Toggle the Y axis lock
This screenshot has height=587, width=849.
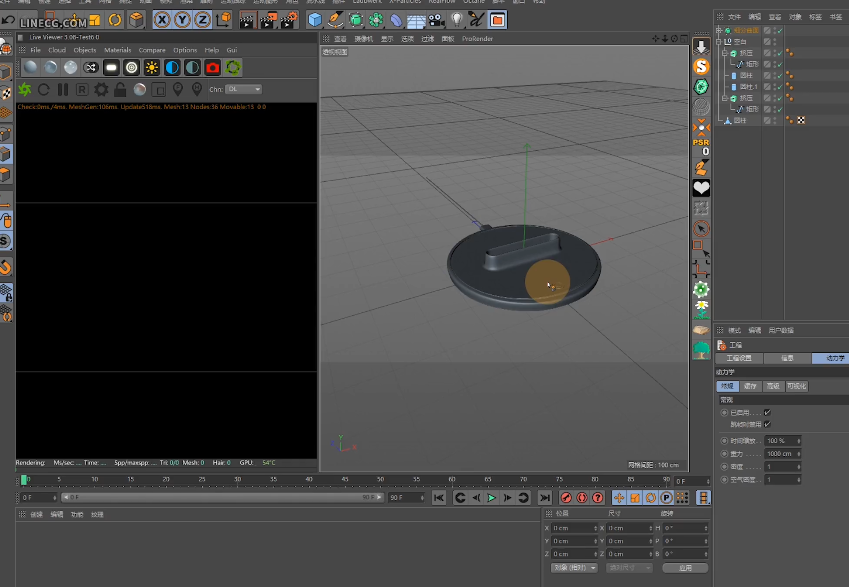pos(182,21)
